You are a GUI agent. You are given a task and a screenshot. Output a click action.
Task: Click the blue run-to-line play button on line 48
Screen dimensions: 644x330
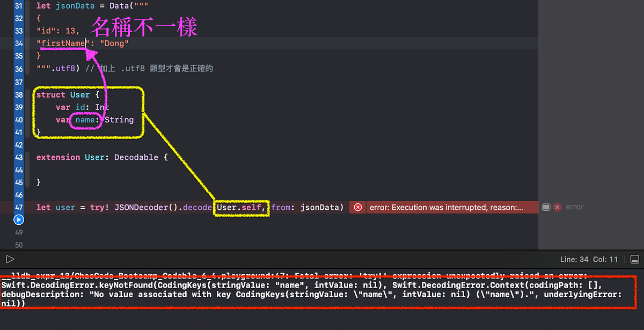point(18,219)
